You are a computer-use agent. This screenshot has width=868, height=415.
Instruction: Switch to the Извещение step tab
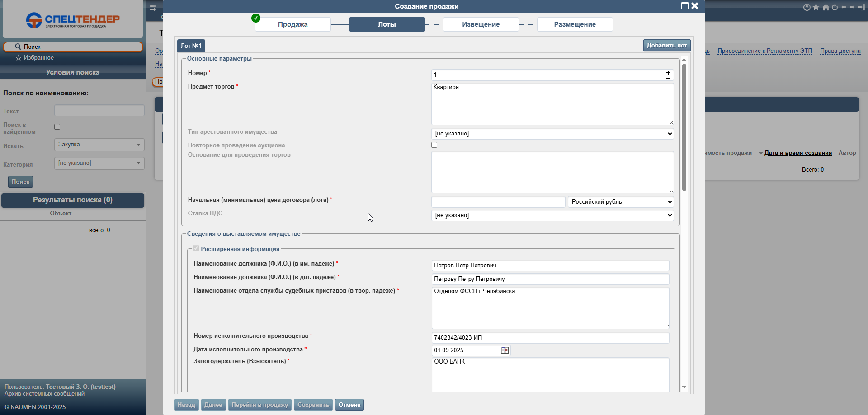[481, 24]
